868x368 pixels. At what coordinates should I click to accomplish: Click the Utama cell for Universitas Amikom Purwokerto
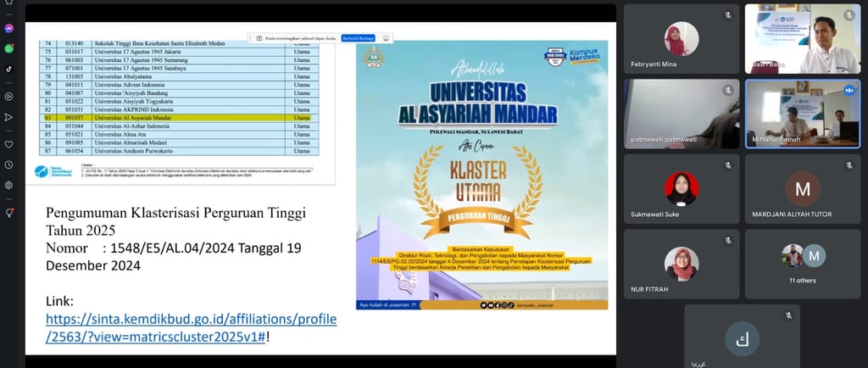point(303,151)
